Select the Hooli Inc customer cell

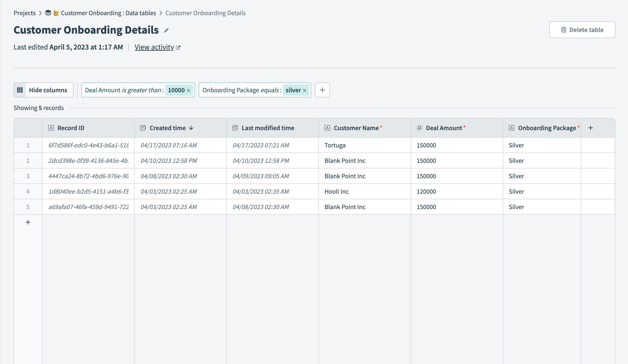(336, 191)
